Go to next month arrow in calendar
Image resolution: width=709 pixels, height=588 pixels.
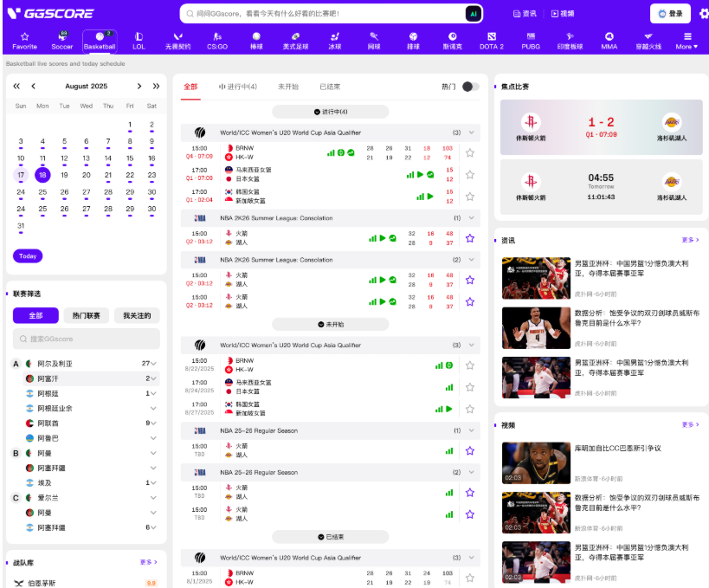click(x=139, y=86)
